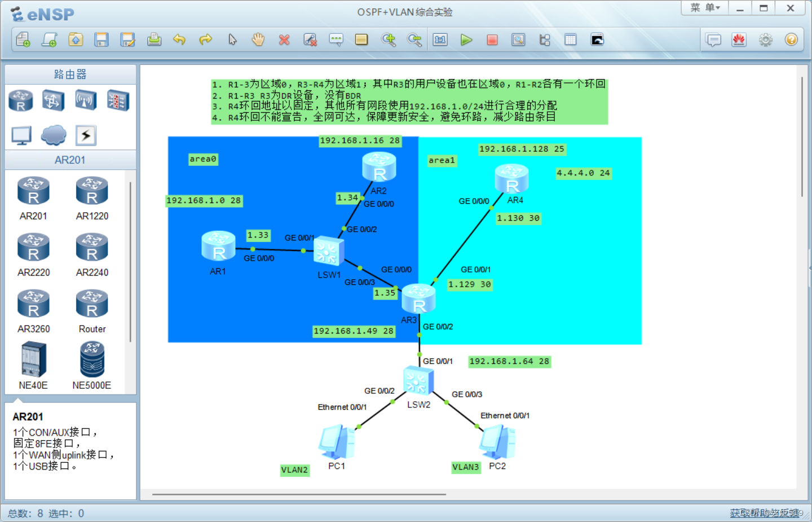
Task: Open eNSP help with the question mark
Action: pos(792,40)
